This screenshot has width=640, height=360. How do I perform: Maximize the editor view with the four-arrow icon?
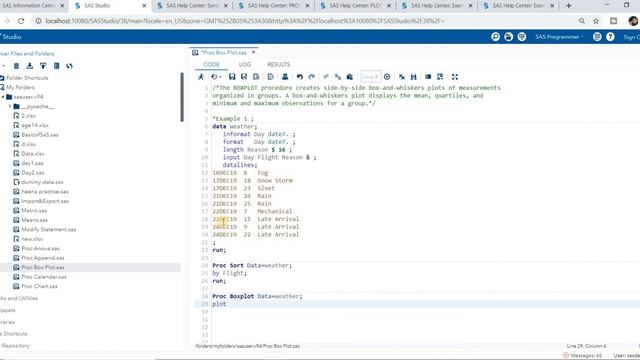point(455,77)
